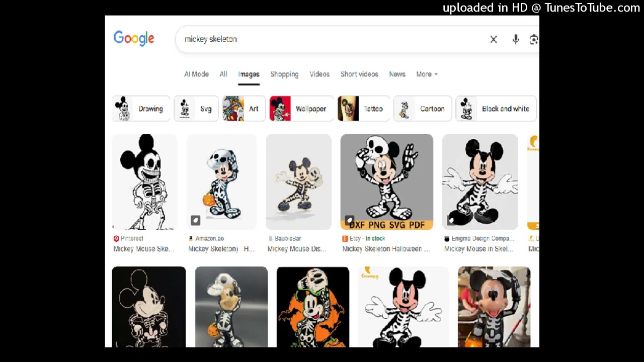Open the Pinterest Mickey skeleton thumbnail
Image resolution: width=644 pixels, height=362 pixels.
(x=145, y=182)
